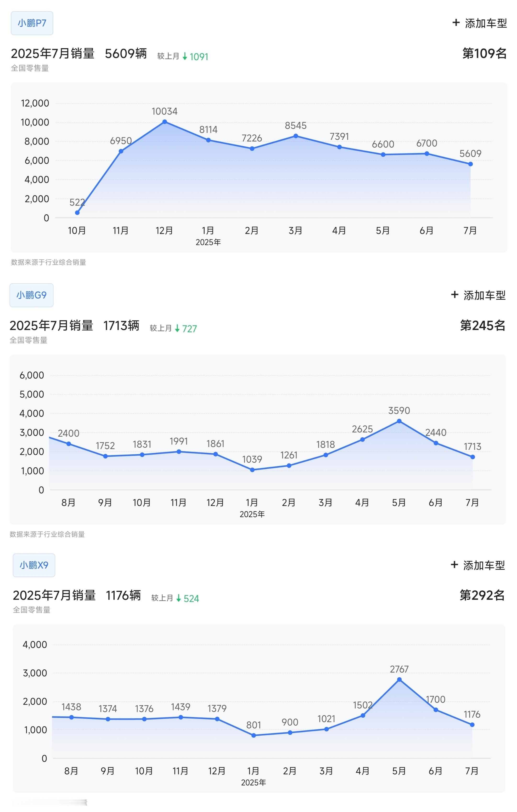
Task: Select the 10034 data point in P7 chart
Action: [165, 122]
